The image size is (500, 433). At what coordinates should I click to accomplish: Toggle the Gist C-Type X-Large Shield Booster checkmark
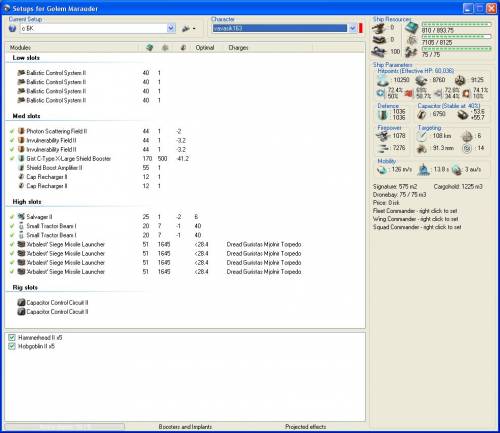12,159
